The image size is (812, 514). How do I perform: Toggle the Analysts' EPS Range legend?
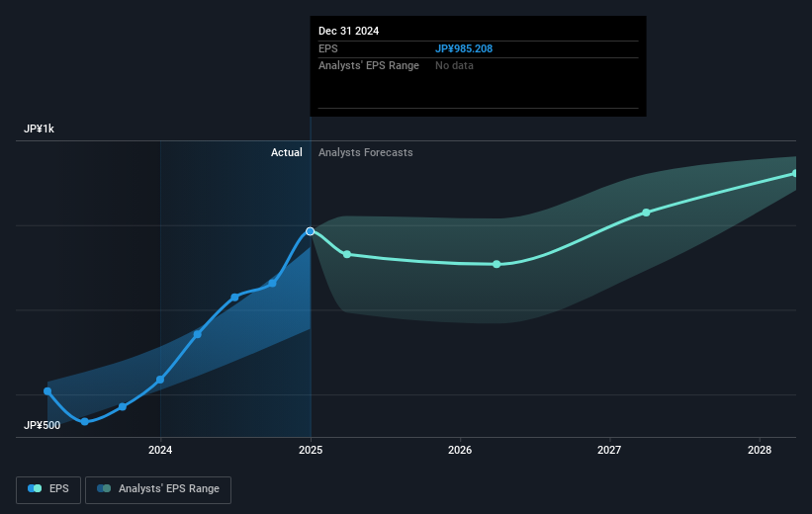pyautogui.click(x=158, y=489)
